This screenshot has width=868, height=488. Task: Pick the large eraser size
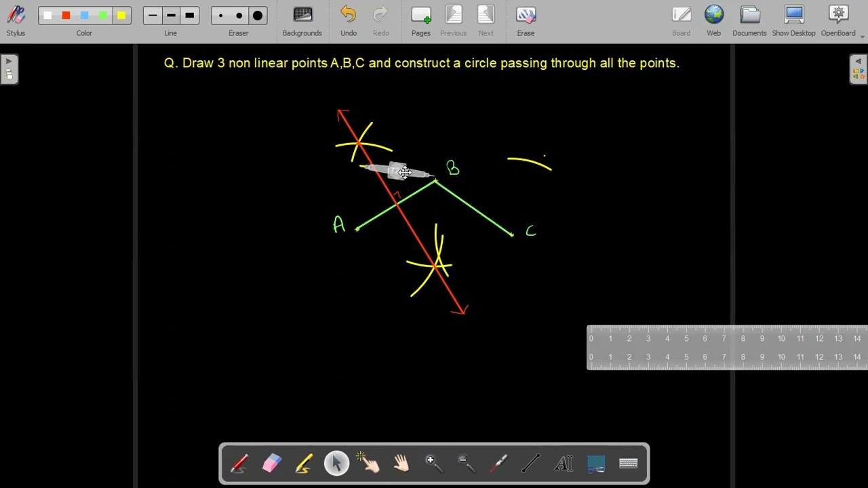tap(257, 16)
